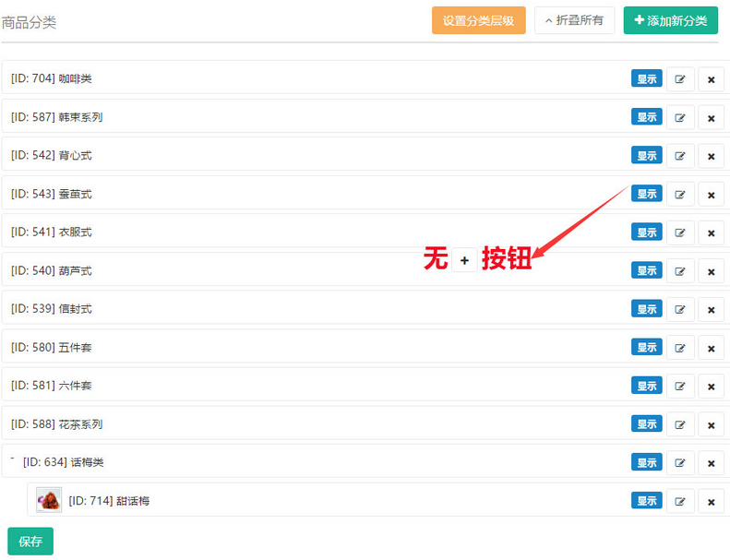
Task: Open 设置分类层级 settings
Action: pyautogui.click(x=478, y=20)
